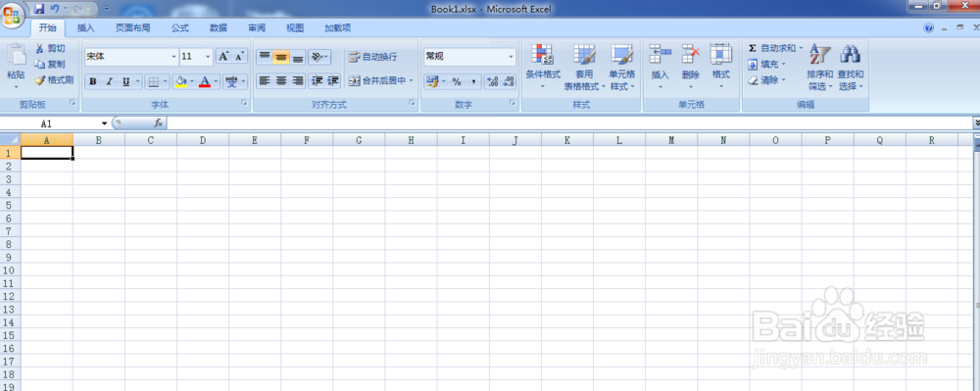980x391 pixels.
Task: Open the font size 11 dropdown
Action: tap(208, 57)
